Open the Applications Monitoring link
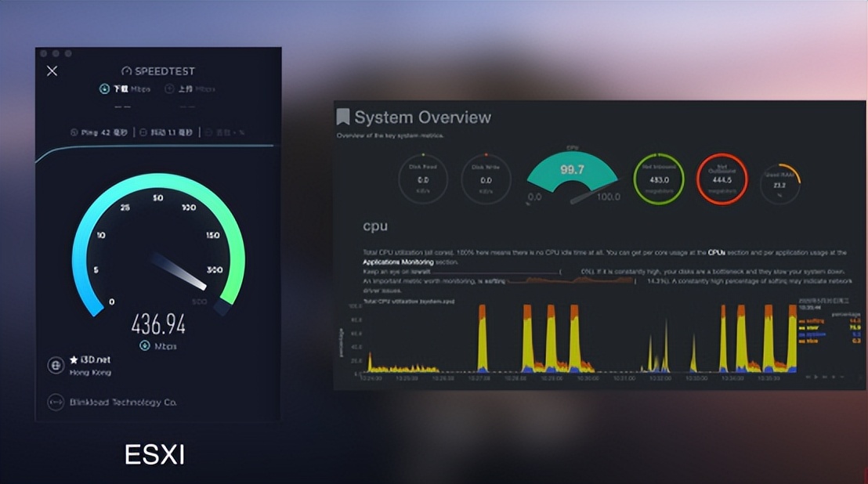Screen dimensions: 868x484 (x=398, y=262)
